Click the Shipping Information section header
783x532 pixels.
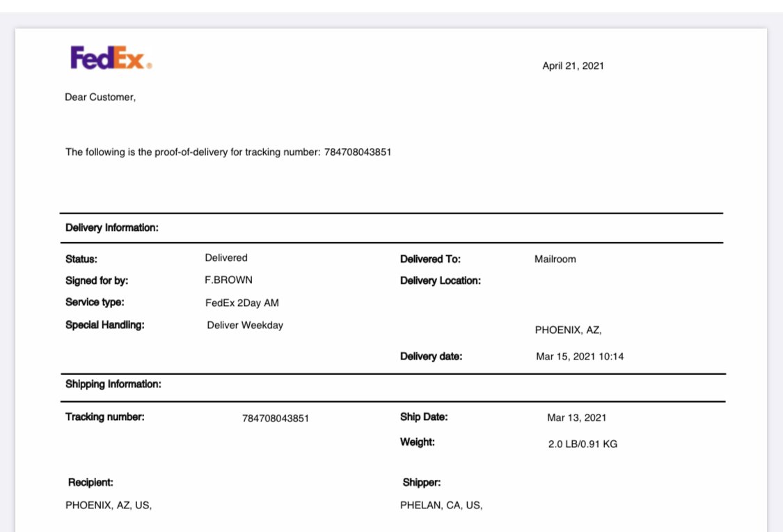click(113, 384)
